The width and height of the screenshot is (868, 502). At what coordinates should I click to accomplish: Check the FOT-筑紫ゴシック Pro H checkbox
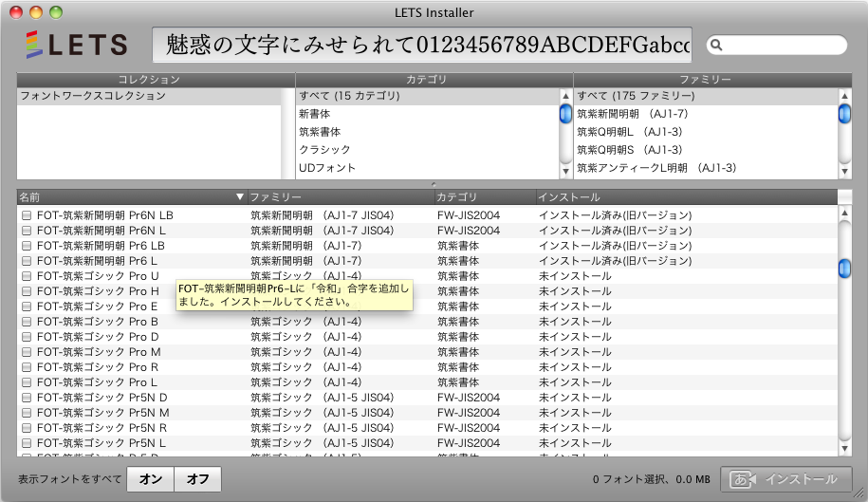pos(27,291)
